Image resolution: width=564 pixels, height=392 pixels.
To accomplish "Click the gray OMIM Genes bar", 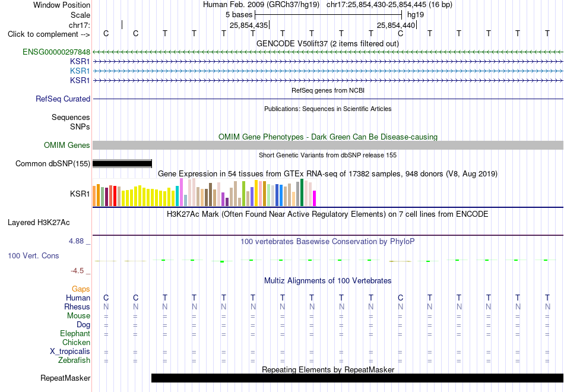I will coord(328,145).
